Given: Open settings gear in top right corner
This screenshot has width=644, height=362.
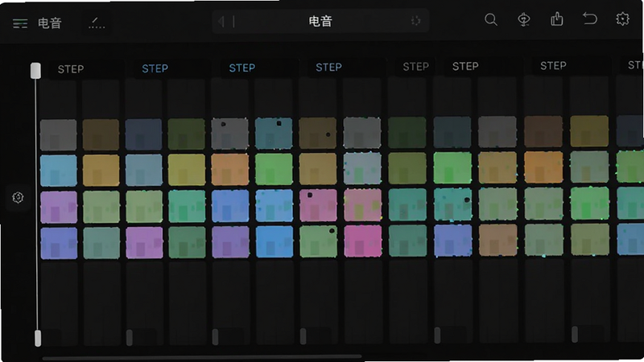Looking at the screenshot, I should pos(622,19).
